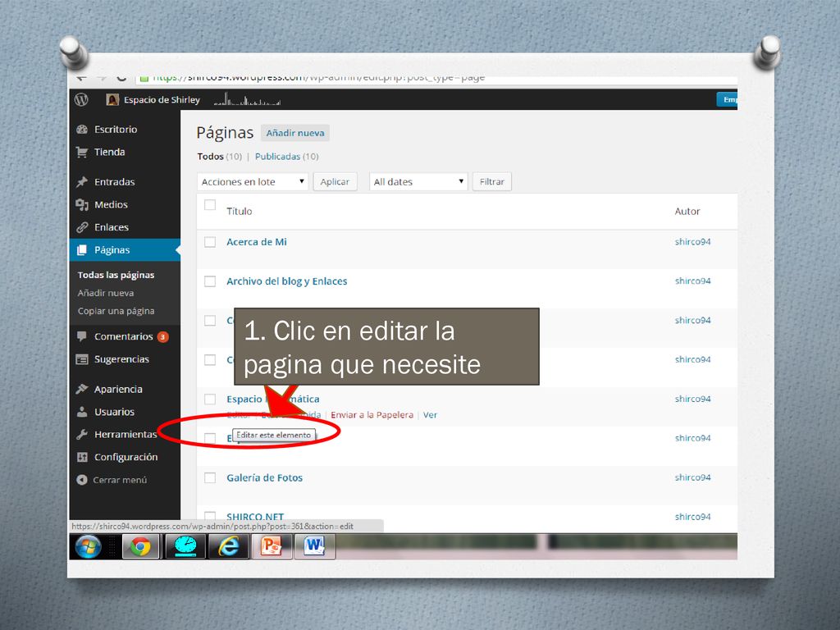Click the Escritorio dashboard icon
The width and height of the screenshot is (840, 630).
tap(82, 129)
